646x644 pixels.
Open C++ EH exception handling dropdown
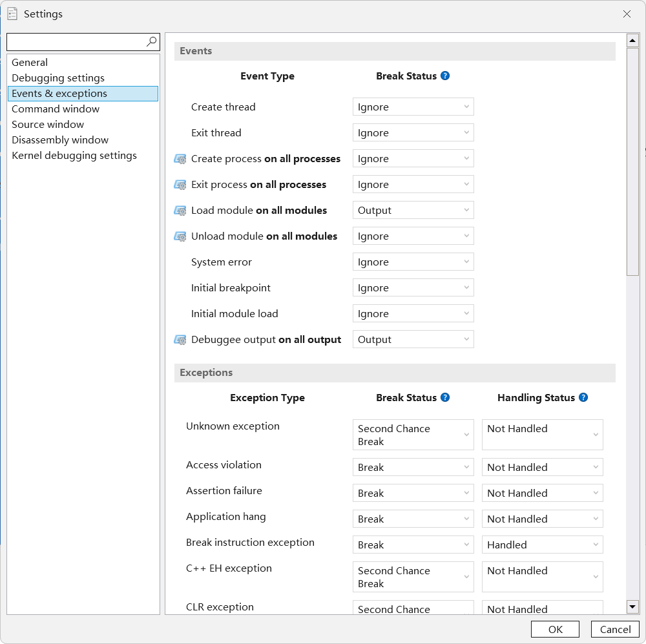point(543,577)
